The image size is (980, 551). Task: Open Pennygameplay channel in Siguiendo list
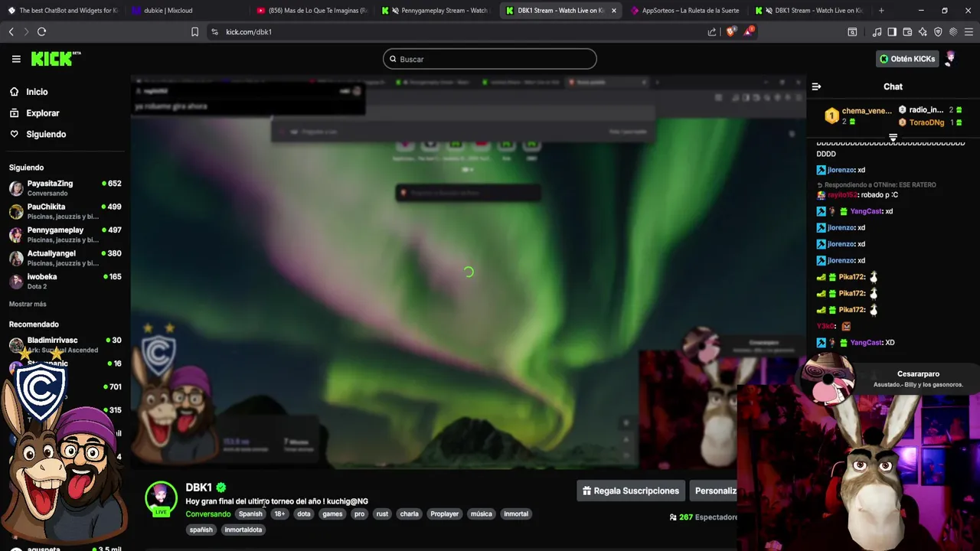[x=65, y=235]
